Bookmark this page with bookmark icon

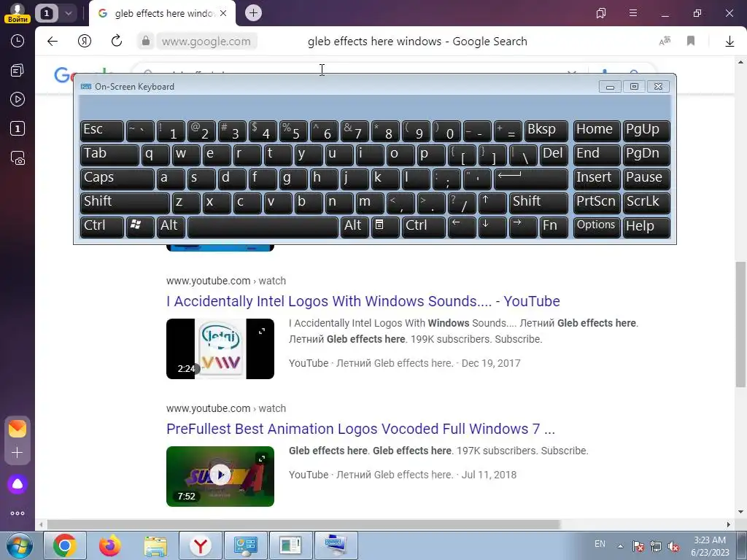691,42
